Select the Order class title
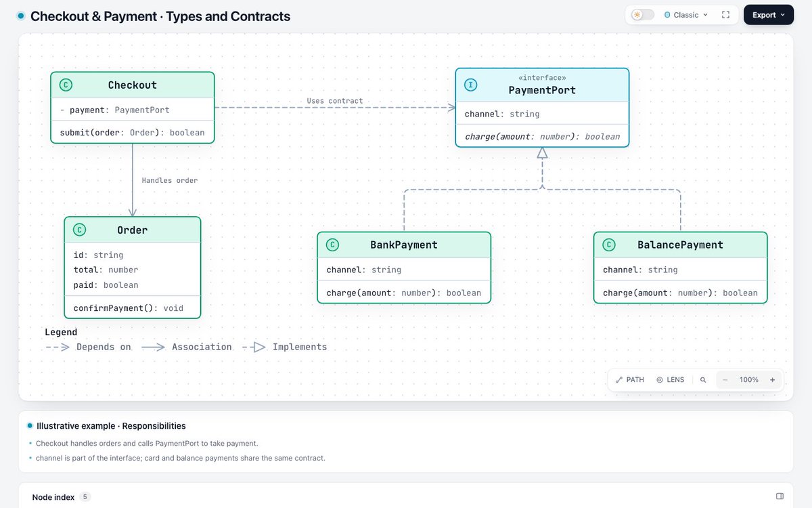This screenshot has width=812, height=508. [x=133, y=230]
